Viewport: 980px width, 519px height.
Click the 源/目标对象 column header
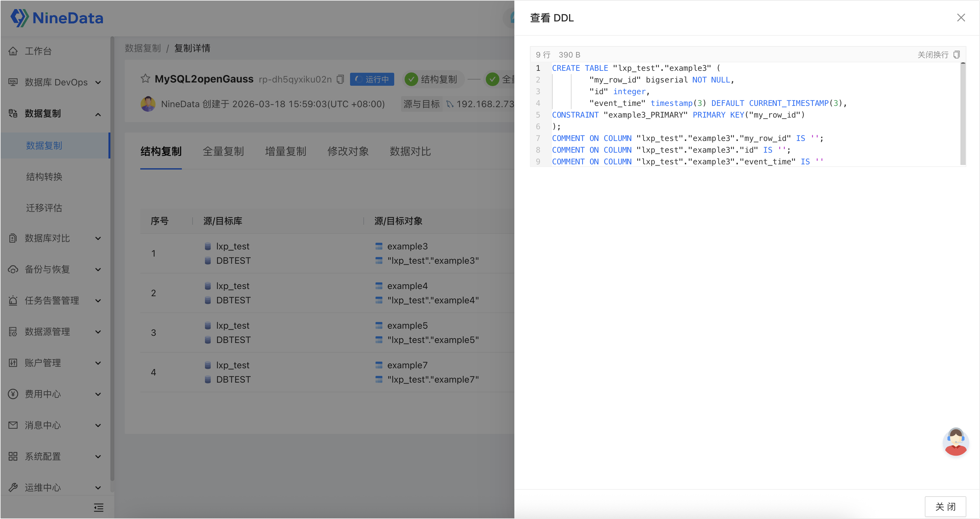coord(398,221)
